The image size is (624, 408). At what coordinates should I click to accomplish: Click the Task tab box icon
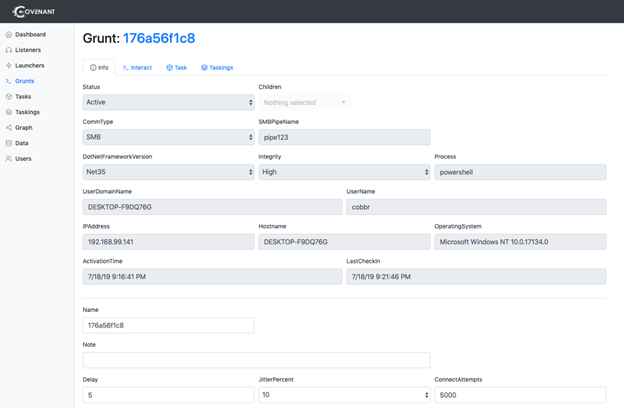[170, 68]
